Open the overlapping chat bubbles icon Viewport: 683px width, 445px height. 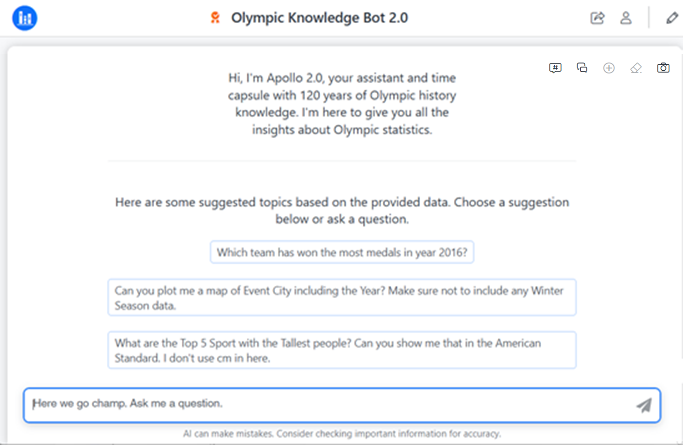[582, 68]
